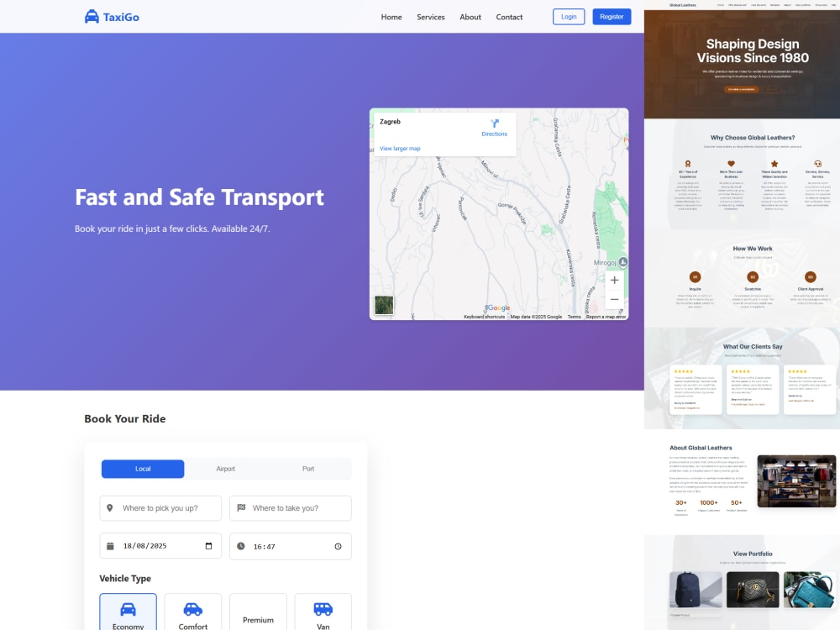Switch map to satellite imagery thumbnail
The image size is (840, 630).
[x=384, y=305]
